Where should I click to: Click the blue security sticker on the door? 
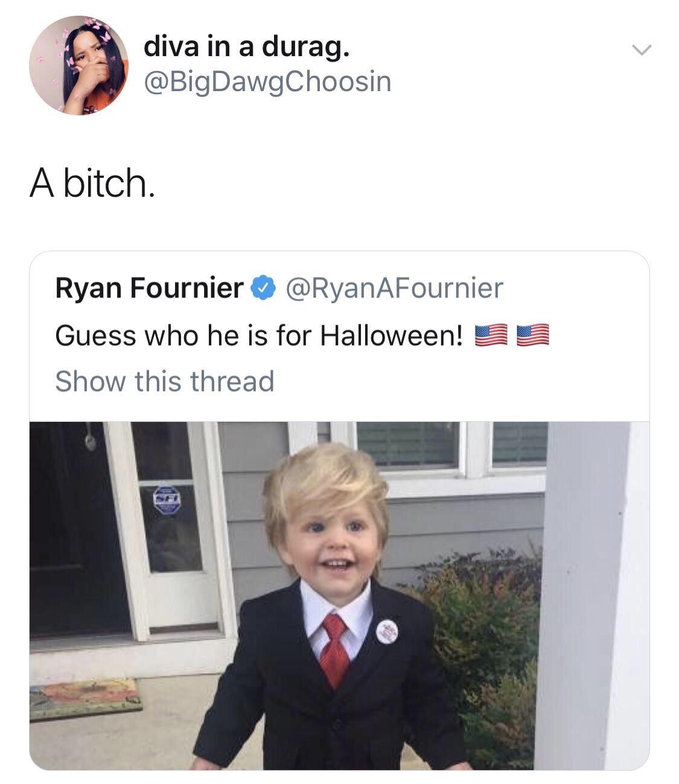tap(167, 499)
